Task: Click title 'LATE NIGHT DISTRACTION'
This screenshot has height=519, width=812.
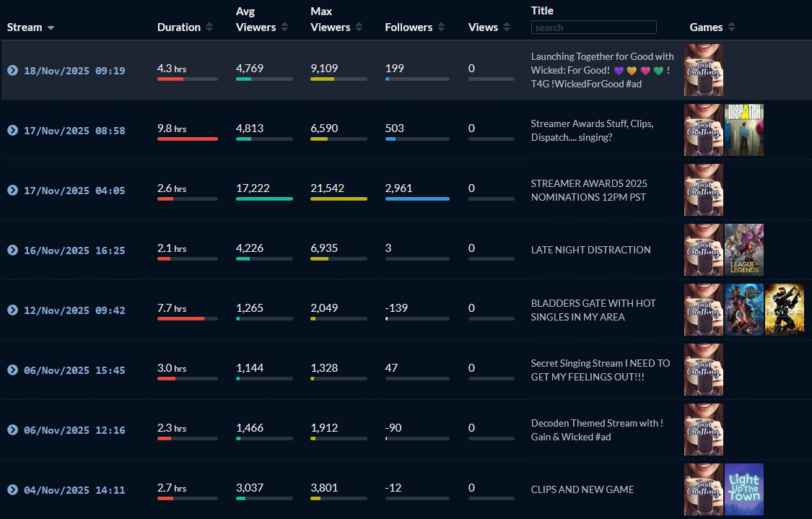Action: coord(590,250)
